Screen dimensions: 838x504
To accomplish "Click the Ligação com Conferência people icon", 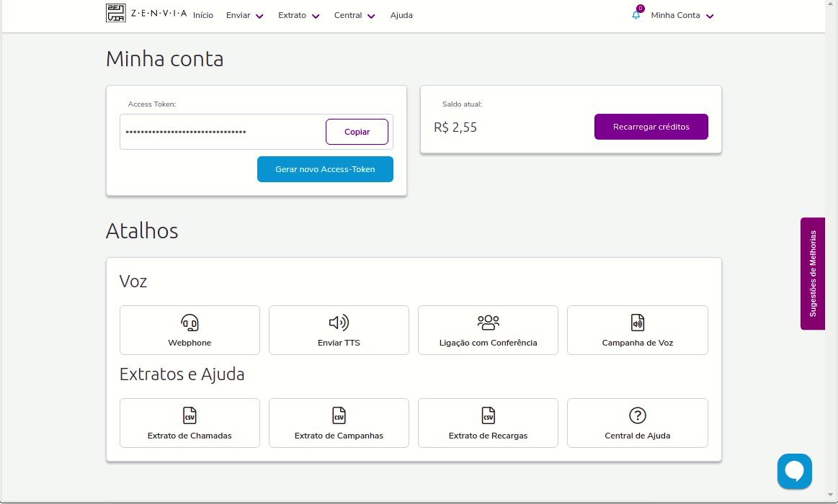I will click(488, 323).
